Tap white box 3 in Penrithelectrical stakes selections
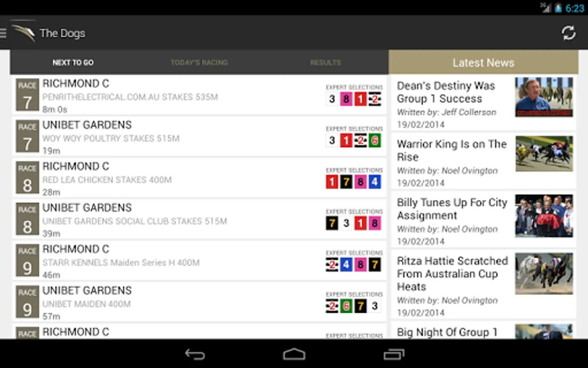The height and width of the screenshot is (368, 588). tap(332, 99)
